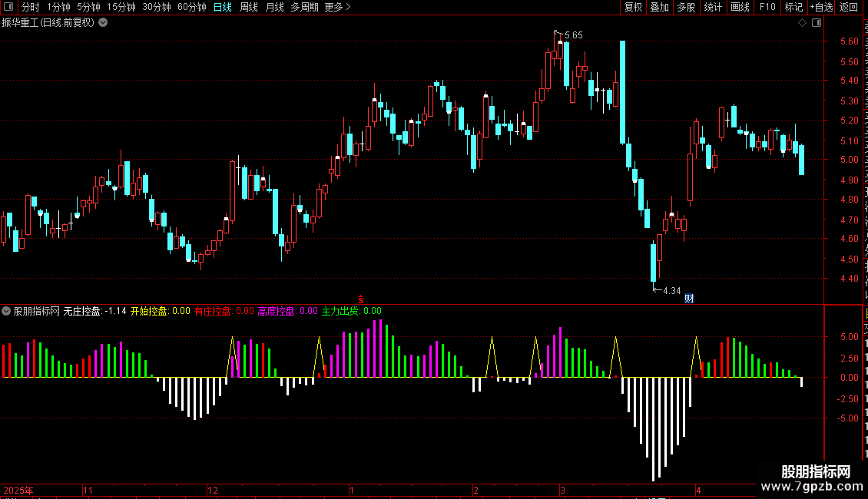Select the 60分钟 timeframe tab
The width and height of the screenshot is (868, 499).
pyautogui.click(x=191, y=7)
